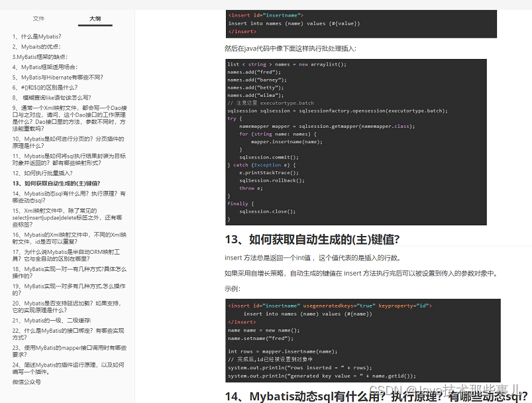
Task: Click the paragraph starting 如果采用自增长策略
Action: click(361, 273)
